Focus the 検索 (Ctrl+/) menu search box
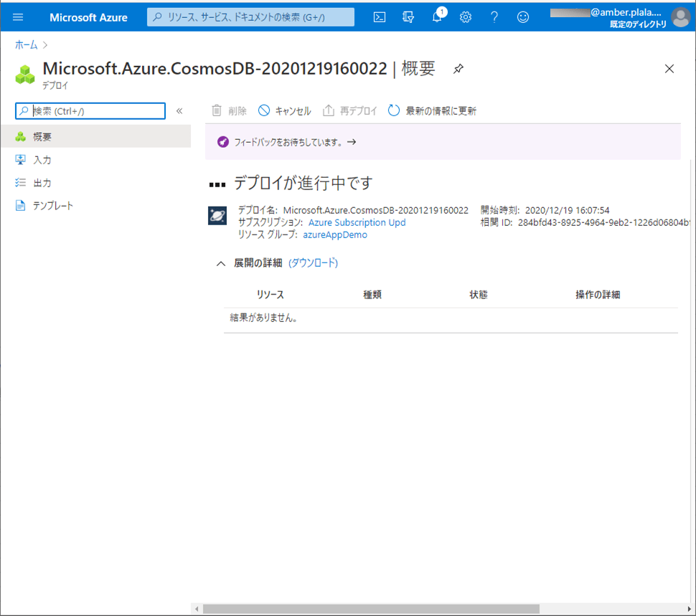Image resolution: width=696 pixels, height=616 pixels. [x=90, y=111]
